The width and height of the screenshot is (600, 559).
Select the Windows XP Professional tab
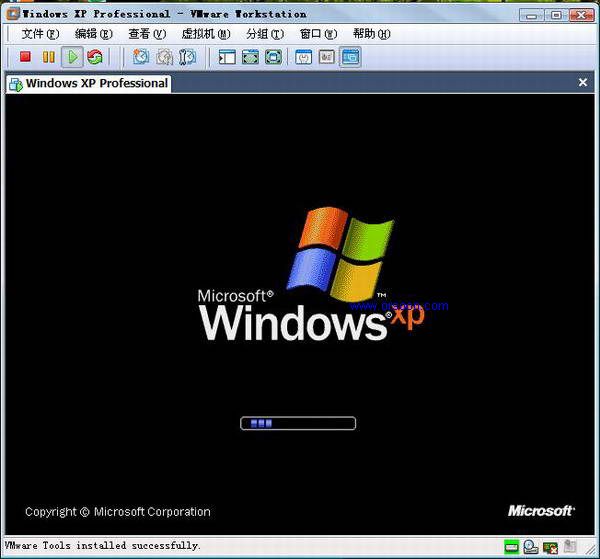point(89,84)
